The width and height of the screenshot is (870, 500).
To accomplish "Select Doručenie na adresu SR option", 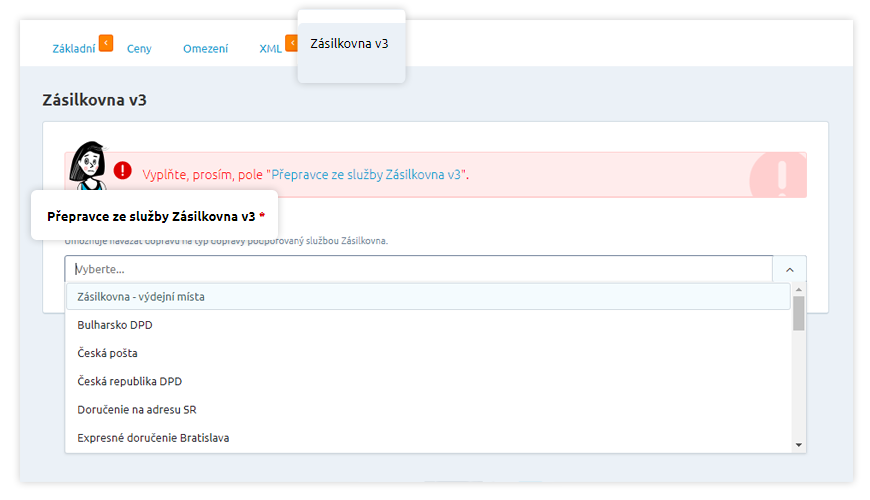I will [x=428, y=410].
